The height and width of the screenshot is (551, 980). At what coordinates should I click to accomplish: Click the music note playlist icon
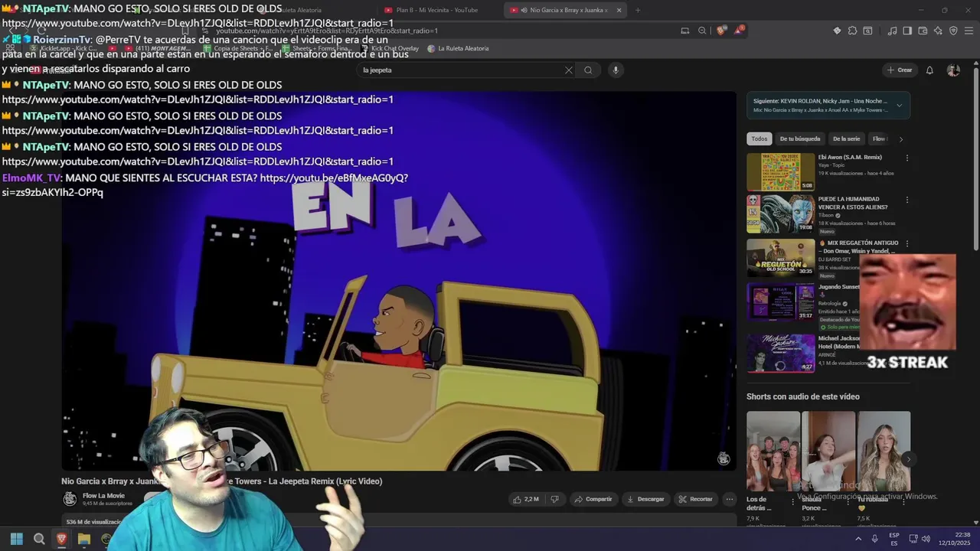(x=892, y=31)
